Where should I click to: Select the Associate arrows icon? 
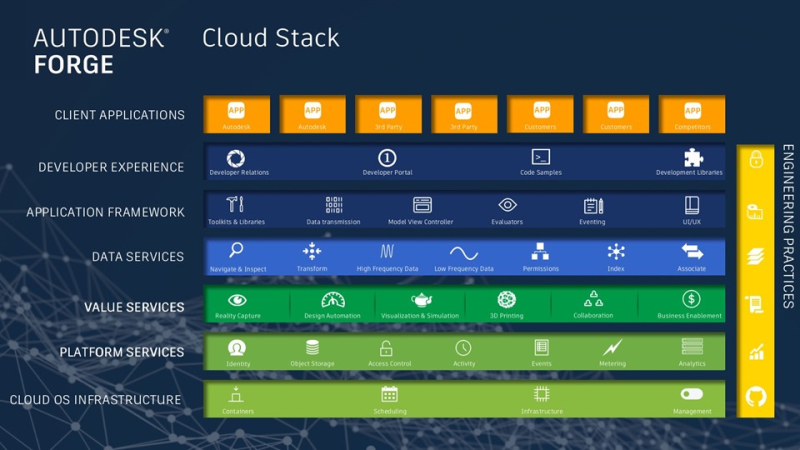pyautogui.click(x=692, y=251)
